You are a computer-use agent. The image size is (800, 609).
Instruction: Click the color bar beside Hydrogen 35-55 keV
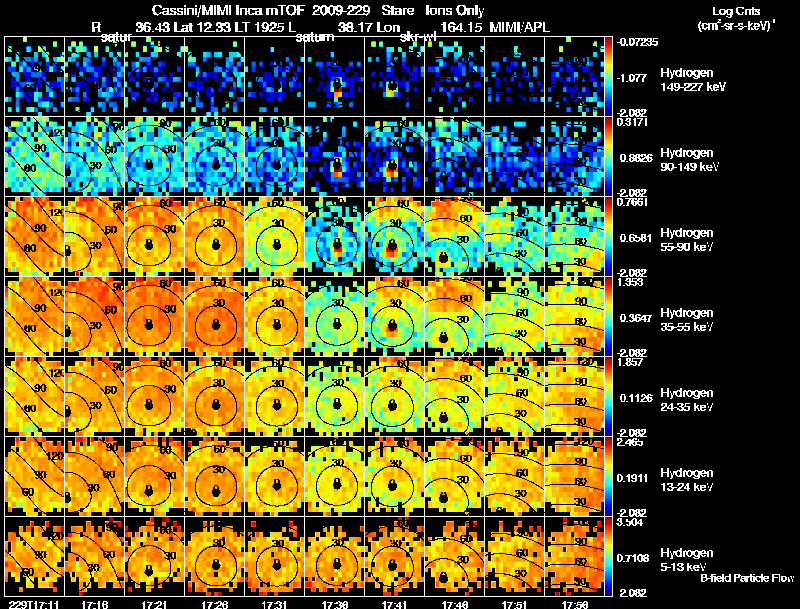pos(608,316)
